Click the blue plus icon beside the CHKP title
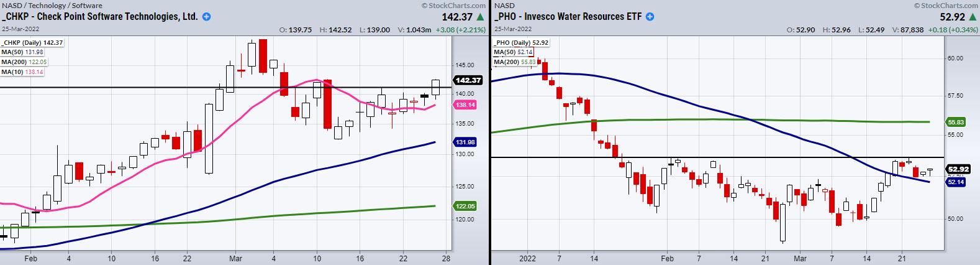Image resolution: width=980 pixels, height=265 pixels. coord(207,17)
